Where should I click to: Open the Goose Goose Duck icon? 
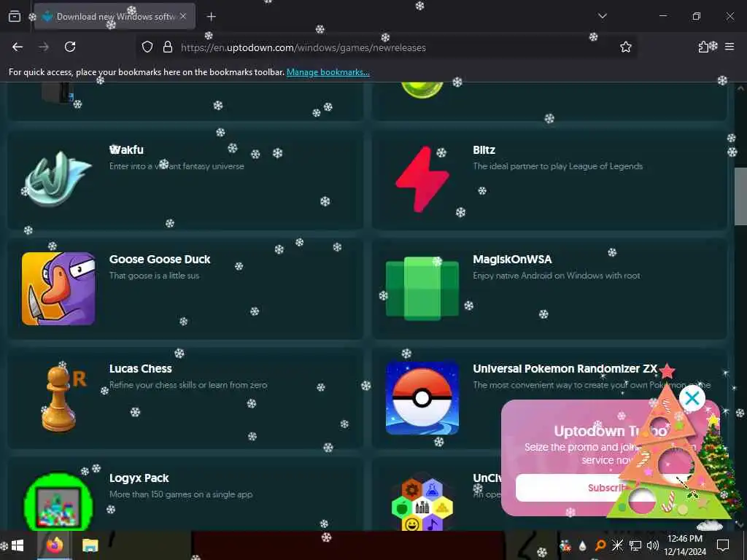click(x=58, y=289)
